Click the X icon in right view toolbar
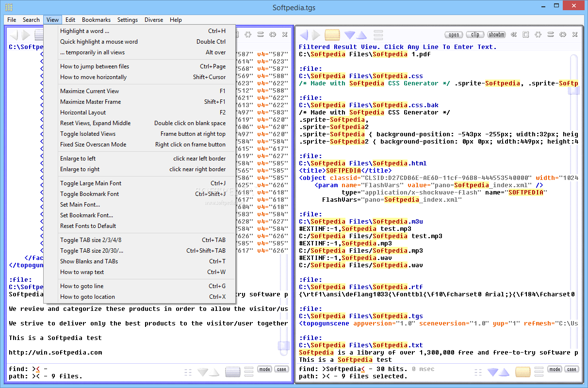This screenshot has height=388, width=588. pos(575,34)
